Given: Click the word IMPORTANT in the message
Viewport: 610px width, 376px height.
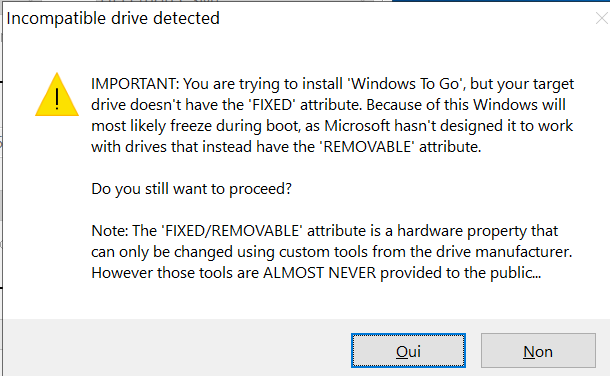Looking at the screenshot, I should [x=135, y=84].
